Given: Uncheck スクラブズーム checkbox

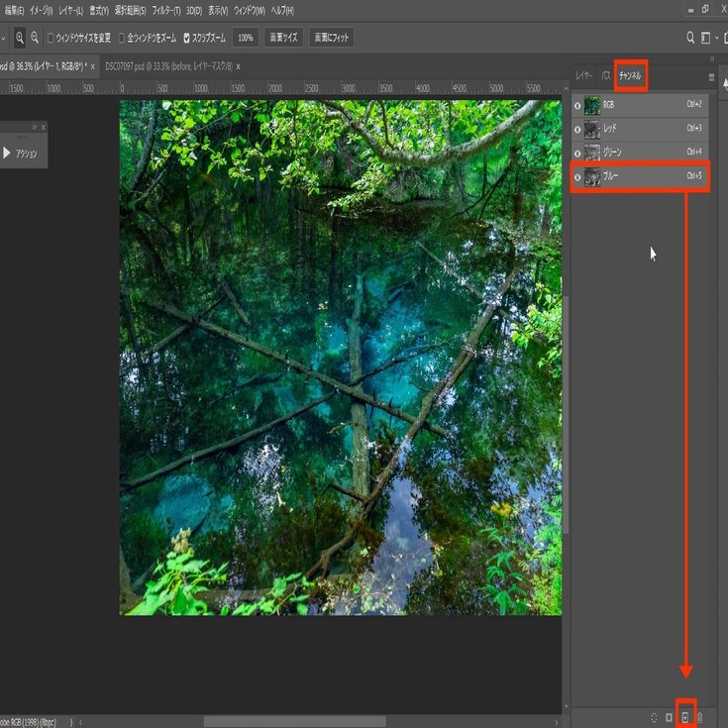Looking at the screenshot, I should coord(186,38).
